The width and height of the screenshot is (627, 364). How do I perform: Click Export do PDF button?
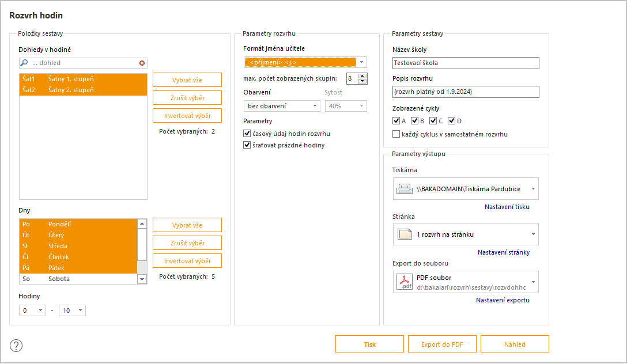click(x=442, y=344)
